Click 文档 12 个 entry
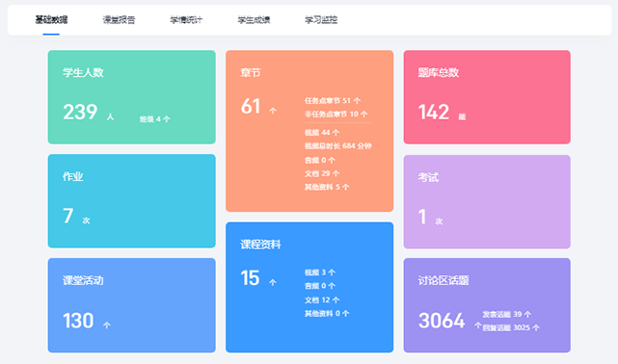This screenshot has width=618, height=364. (322, 299)
